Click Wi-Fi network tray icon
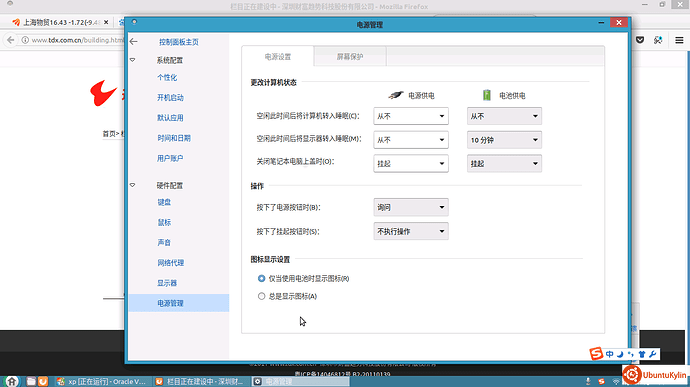Image resolution: width=690 pixels, height=387 pixels. point(616,382)
